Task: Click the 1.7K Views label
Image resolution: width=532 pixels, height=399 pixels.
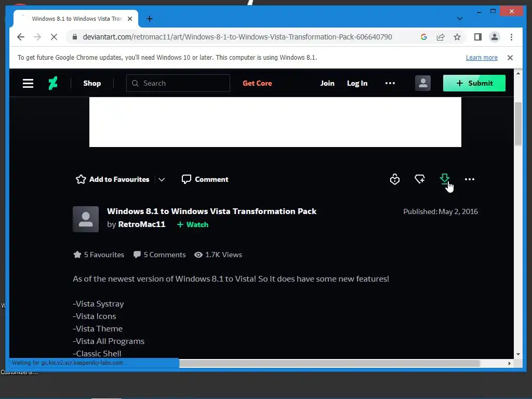Action: (x=218, y=255)
